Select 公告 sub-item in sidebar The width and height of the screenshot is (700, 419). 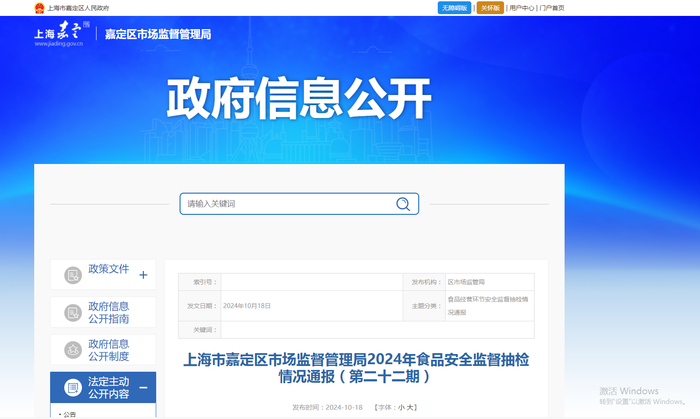[x=69, y=415]
